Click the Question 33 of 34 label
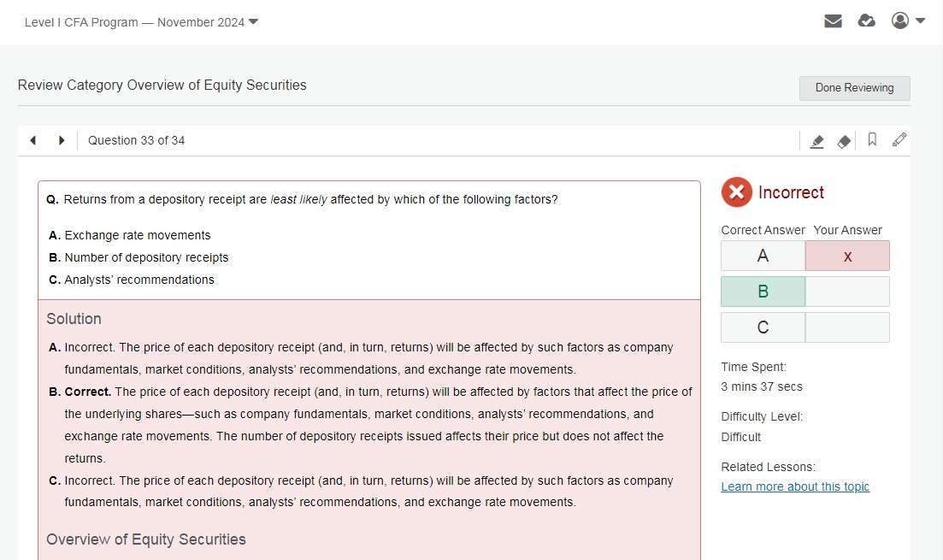Screen dimensions: 943x560 [136, 140]
